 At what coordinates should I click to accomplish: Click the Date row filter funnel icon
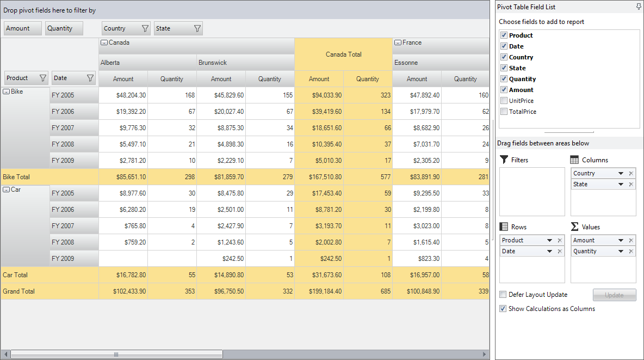pos(90,78)
